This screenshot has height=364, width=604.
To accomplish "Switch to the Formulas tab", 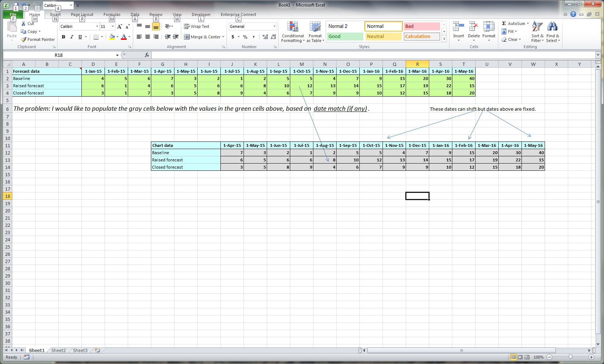I will (112, 14).
